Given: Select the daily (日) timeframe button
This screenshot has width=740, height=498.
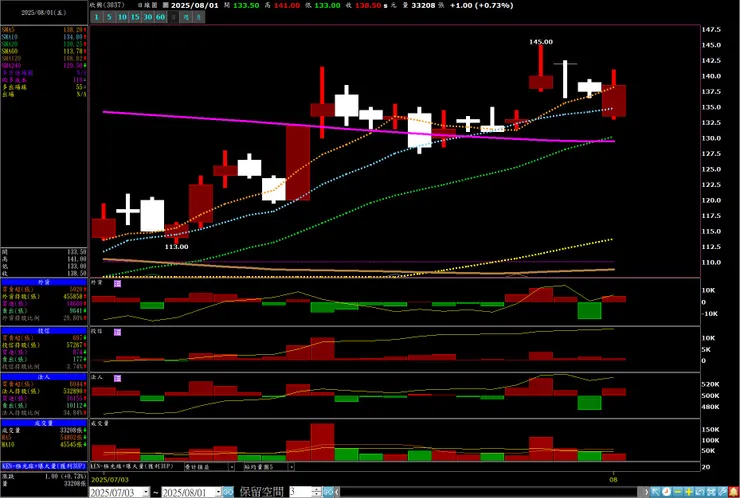Looking at the screenshot, I should pyautogui.click(x=174, y=17).
